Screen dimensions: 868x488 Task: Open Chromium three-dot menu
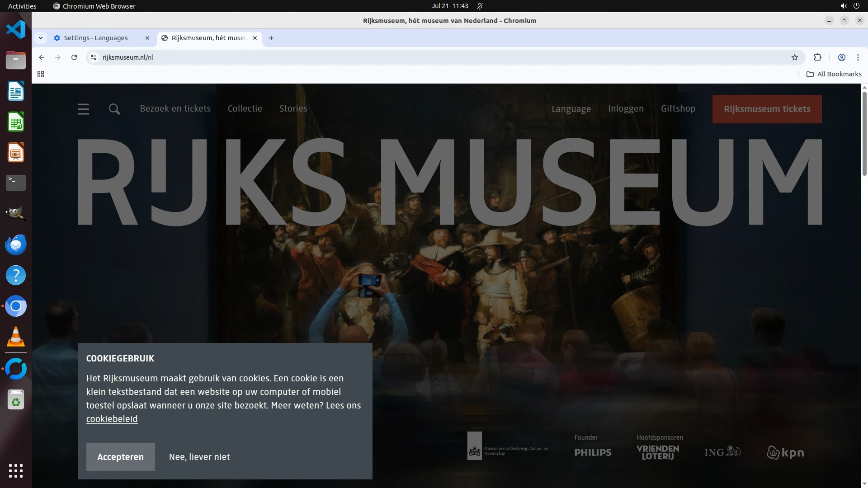click(858, 57)
